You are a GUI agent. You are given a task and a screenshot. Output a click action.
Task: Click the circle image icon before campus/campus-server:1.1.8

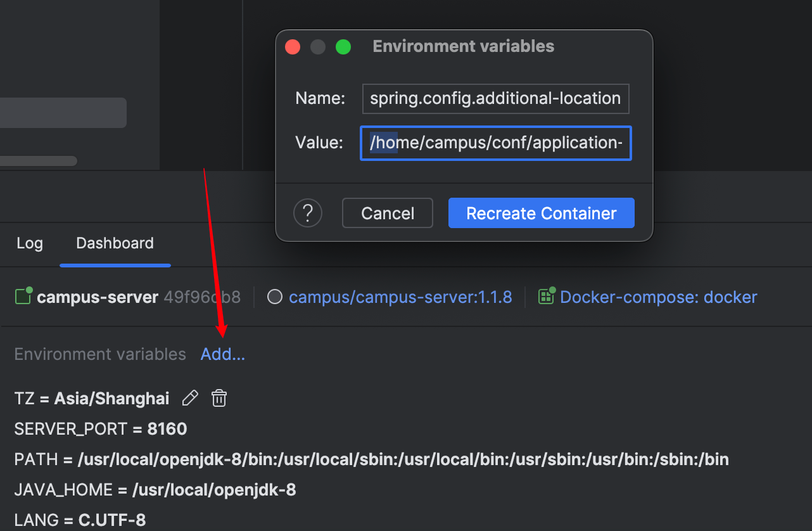(x=275, y=297)
